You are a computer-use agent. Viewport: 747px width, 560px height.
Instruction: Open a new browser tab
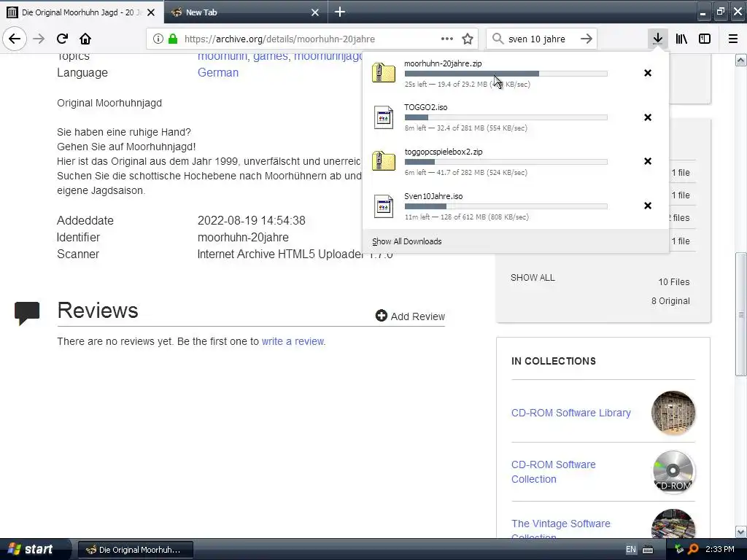(x=340, y=12)
